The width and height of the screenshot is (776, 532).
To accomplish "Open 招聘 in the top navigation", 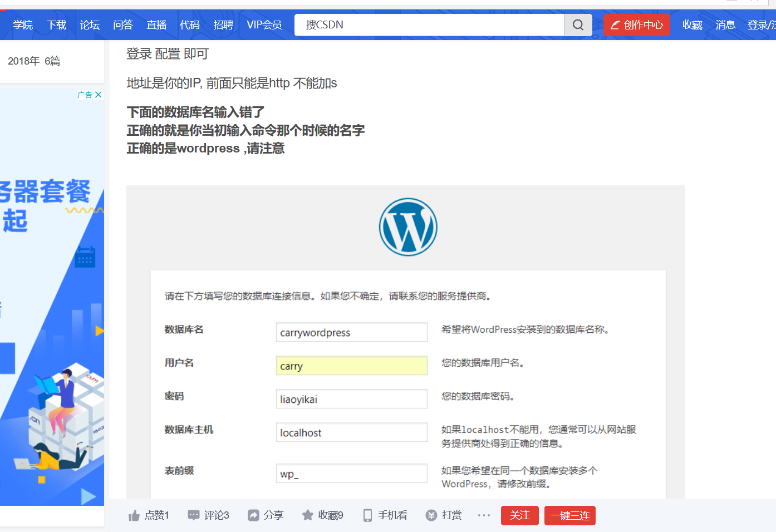I will (223, 25).
